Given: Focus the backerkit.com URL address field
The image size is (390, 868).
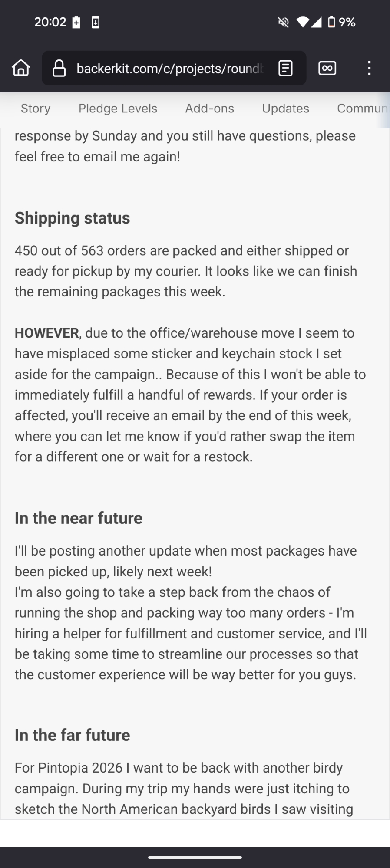Looking at the screenshot, I should pos(170,68).
